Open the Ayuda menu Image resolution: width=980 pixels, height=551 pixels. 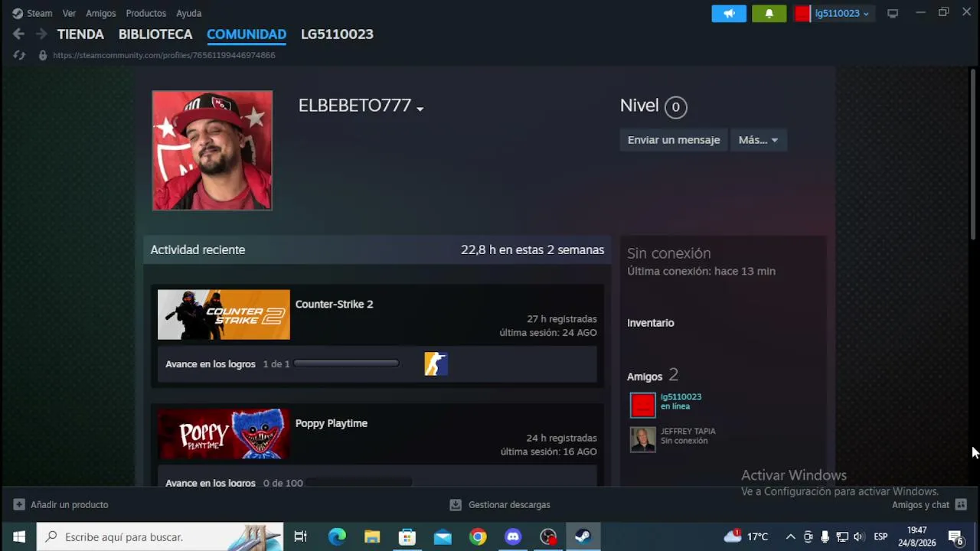(188, 13)
